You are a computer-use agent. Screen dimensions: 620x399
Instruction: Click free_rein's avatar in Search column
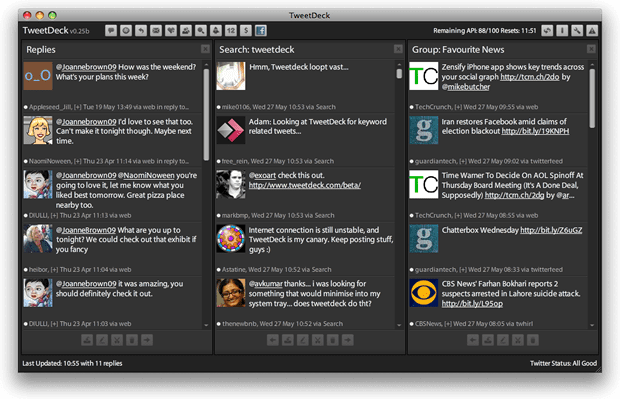coord(231,130)
